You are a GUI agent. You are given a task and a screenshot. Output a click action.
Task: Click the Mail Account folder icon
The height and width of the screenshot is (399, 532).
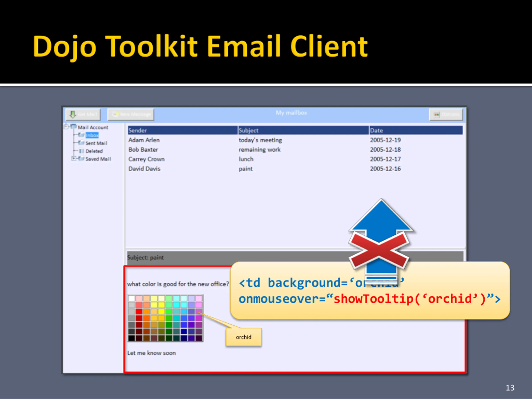[74, 127]
